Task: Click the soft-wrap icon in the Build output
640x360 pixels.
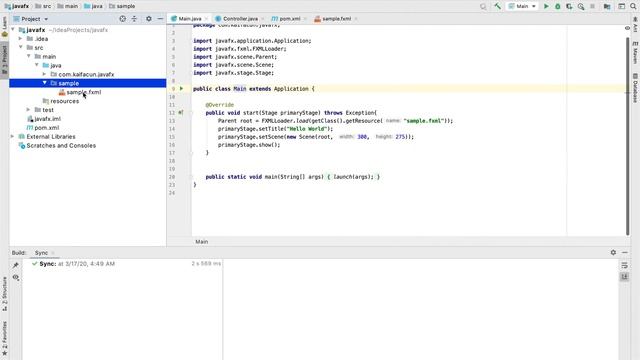Action: 624,266
